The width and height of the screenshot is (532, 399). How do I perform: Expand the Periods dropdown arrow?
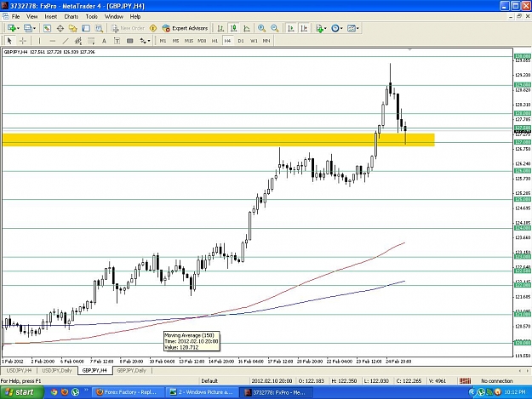tap(341, 28)
